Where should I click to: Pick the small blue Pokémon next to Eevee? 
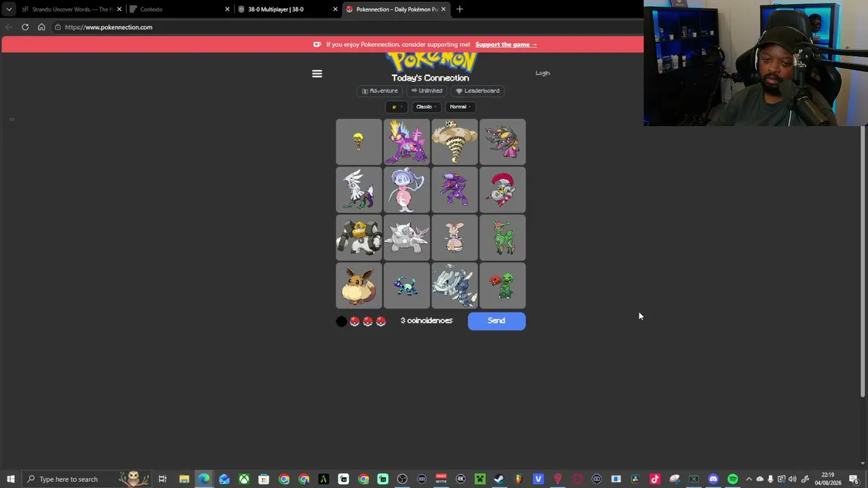(407, 285)
